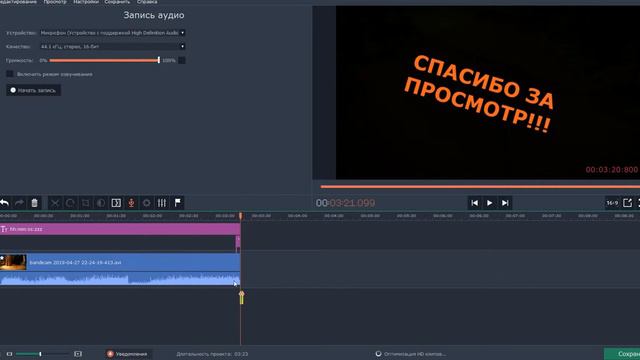The height and width of the screenshot is (360, 640).
Task: Open color adjustments with the half-circle icon
Action: [101, 203]
